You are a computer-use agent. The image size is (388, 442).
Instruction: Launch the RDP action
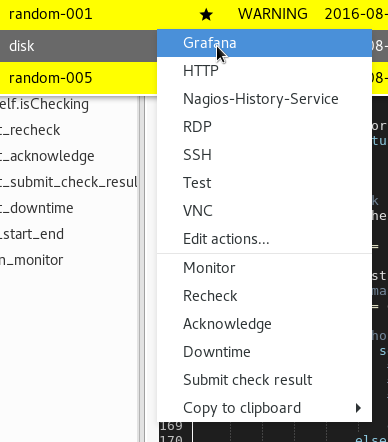pos(264,127)
